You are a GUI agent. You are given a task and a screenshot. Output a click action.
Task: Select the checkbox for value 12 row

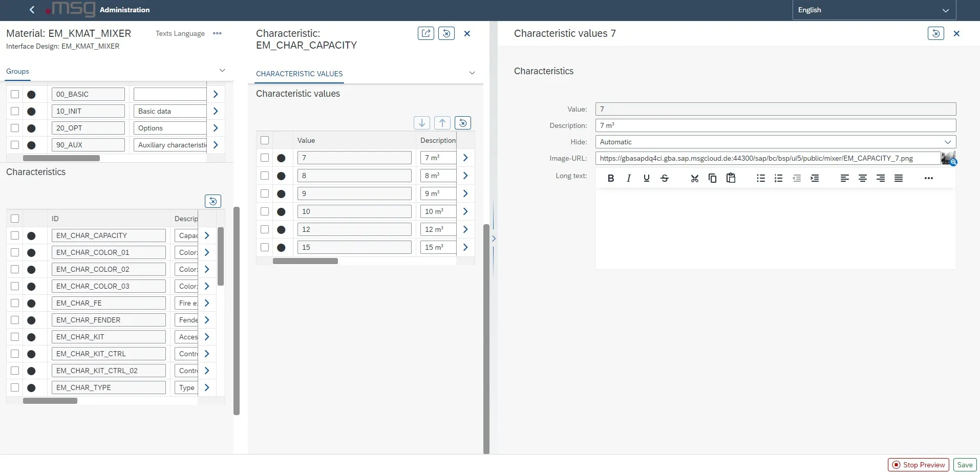click(265, 229)
